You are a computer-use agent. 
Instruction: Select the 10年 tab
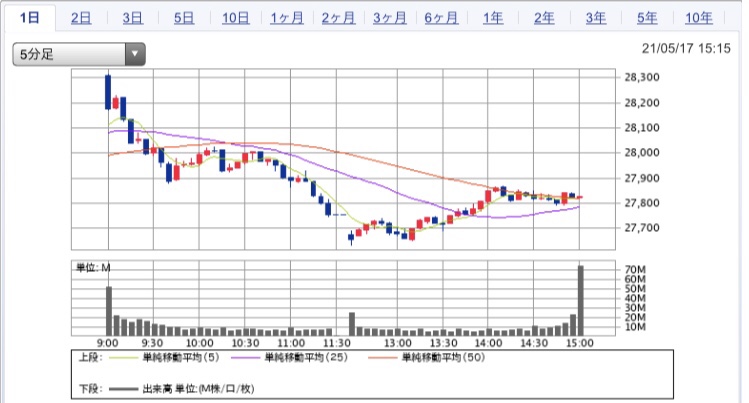[698, 18]
